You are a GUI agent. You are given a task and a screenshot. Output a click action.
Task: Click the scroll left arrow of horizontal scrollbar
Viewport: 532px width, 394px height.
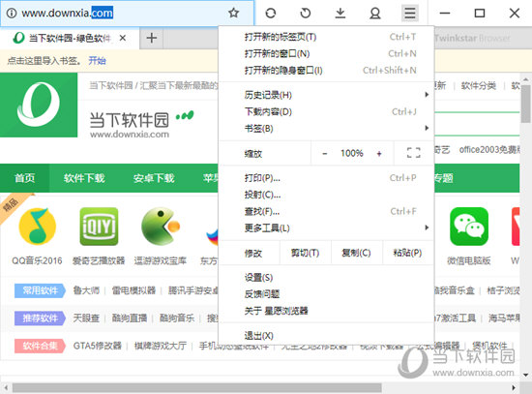pyautogui.click(x=6, y=387)
